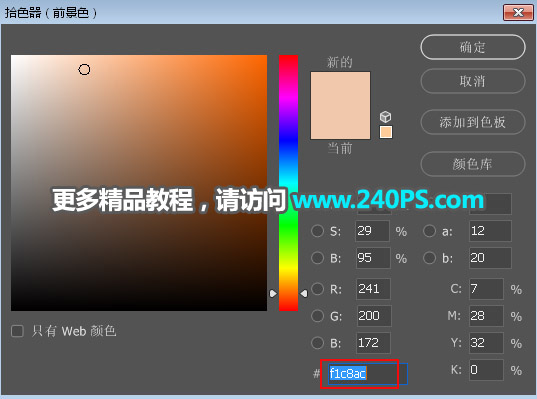Click the right hue slider arrow
The image size is (537, 399).
point(304,294)
